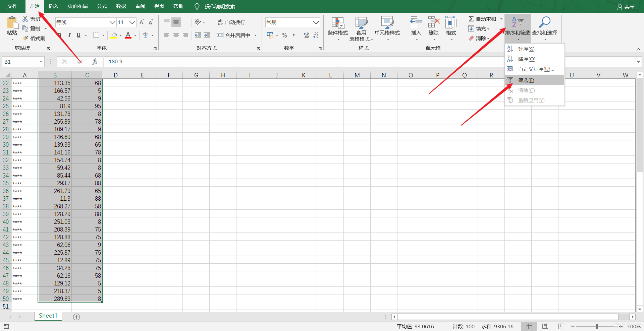Click the Insert Function fx icon

tap(95, 62)
